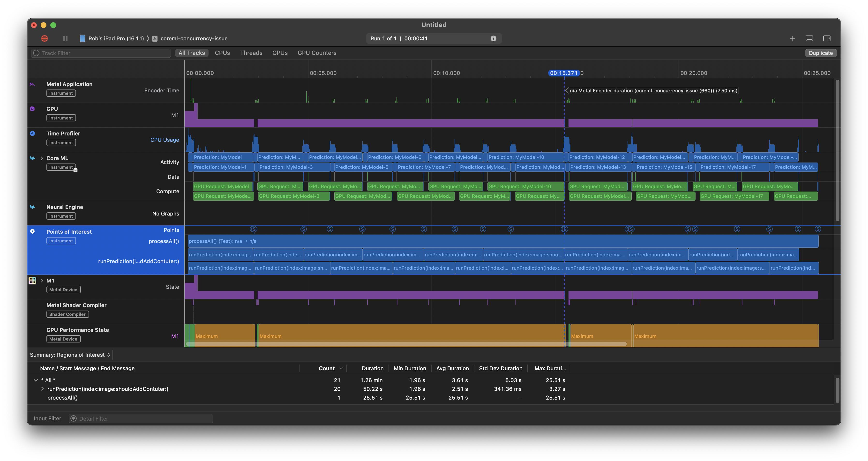Viewport: 868px width, 461px height.
Task: Expand the runPrediction regions of interest
Action: coord(43,389)
